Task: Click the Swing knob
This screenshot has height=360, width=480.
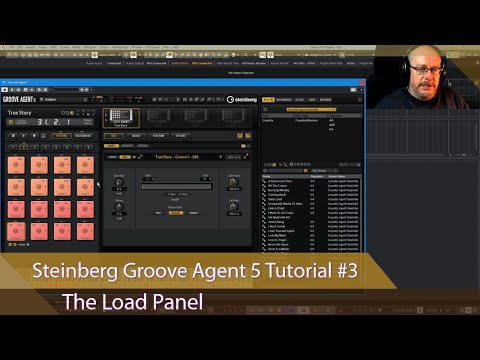Action: [x=119, y=207]
